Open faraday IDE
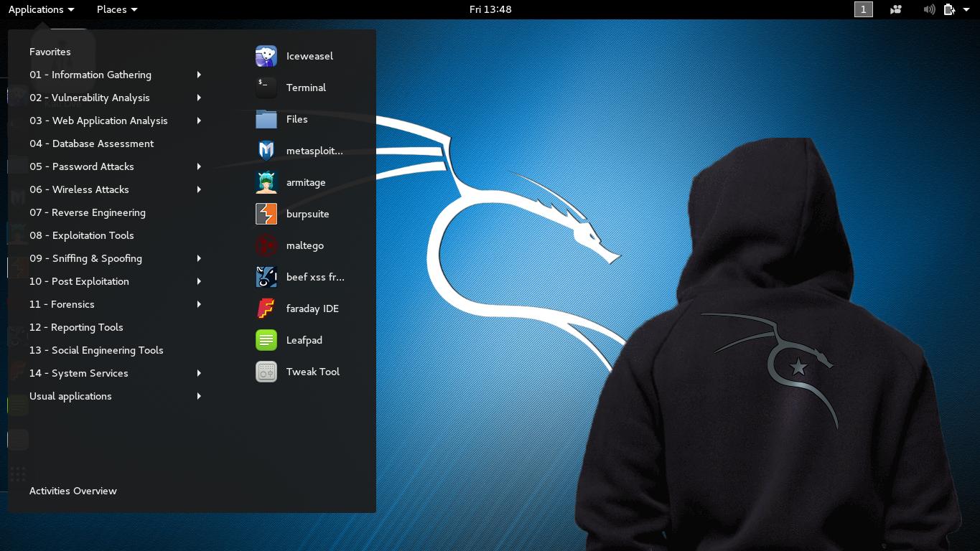The width and height of the screenshot is (980, 551). 297,309
